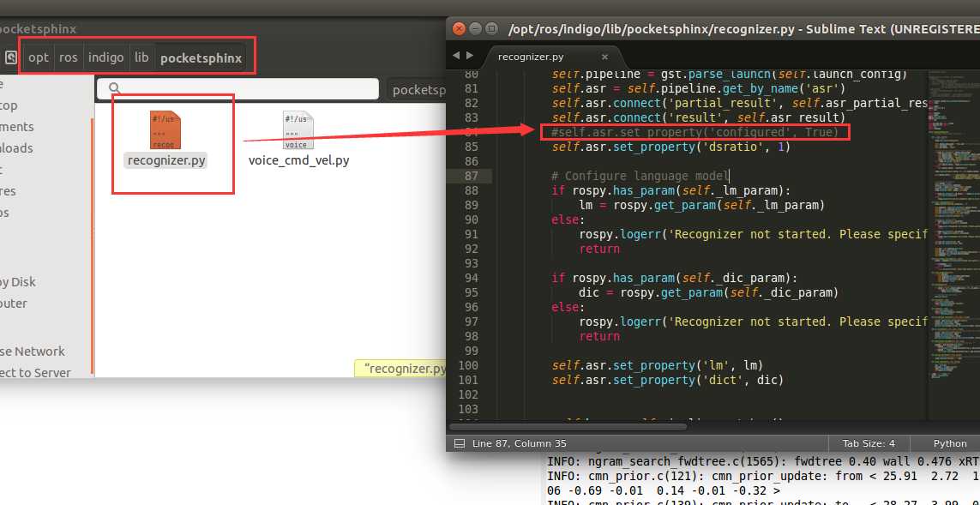
Task: Click the 'dsratio' set_property code line
Action: point(670,147)
